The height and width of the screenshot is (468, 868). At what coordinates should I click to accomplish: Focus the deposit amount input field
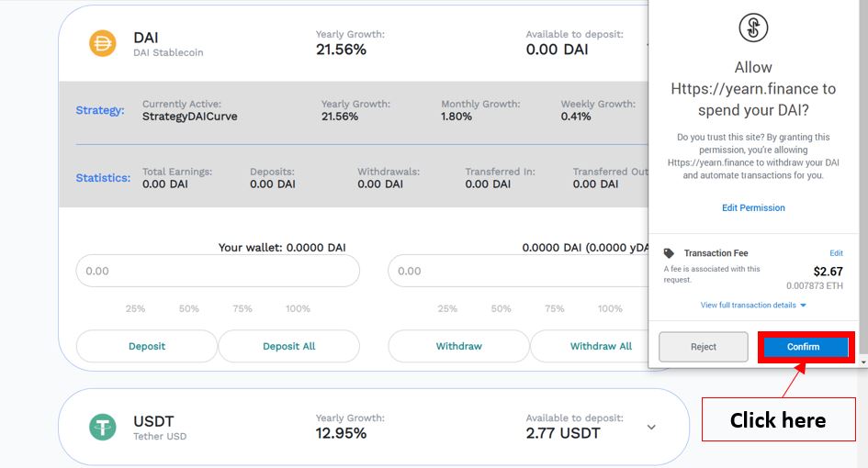[x=218, y=271]
